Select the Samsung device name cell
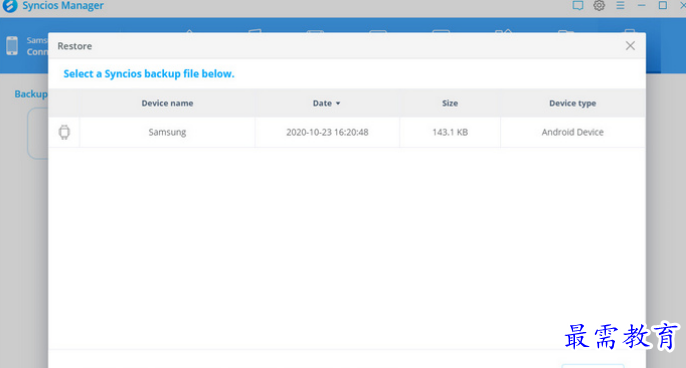 click(x=167, y=132)
